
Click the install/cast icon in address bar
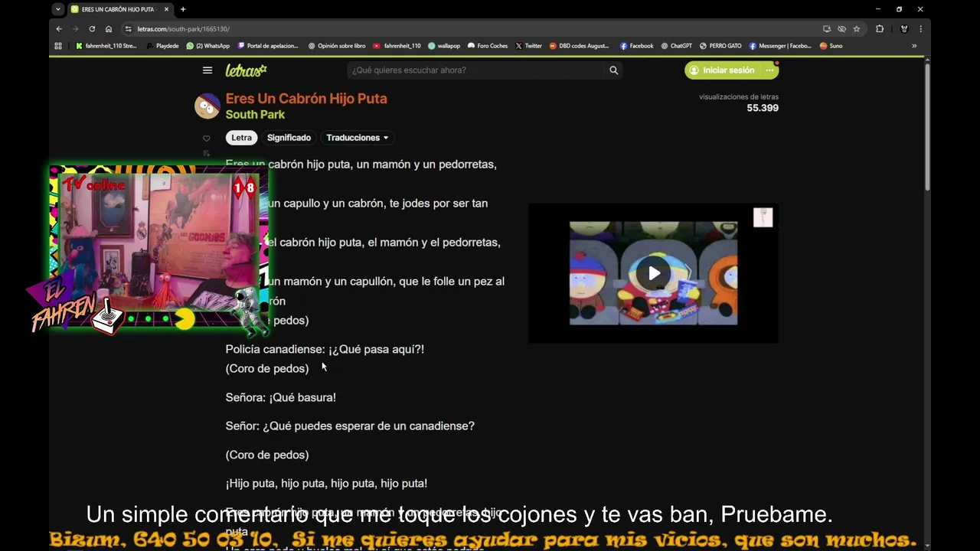(827, 29)
